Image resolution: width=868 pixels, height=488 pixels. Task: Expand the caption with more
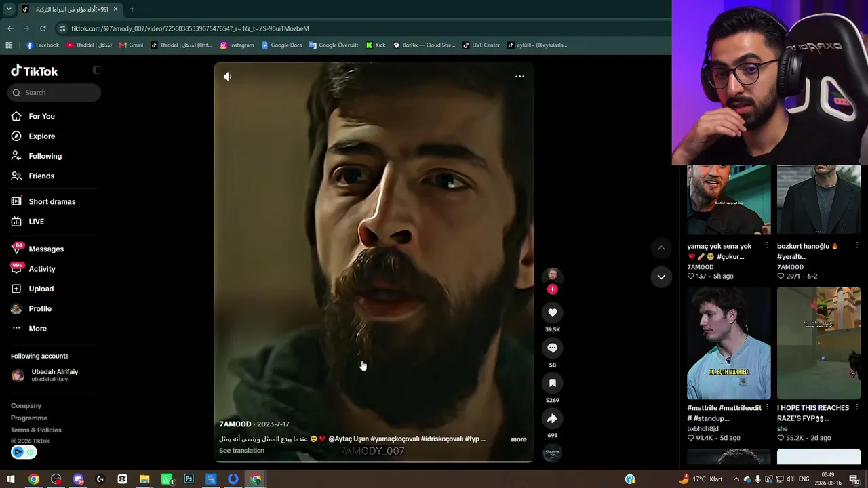pyautogui.click(x=519, y=439)
